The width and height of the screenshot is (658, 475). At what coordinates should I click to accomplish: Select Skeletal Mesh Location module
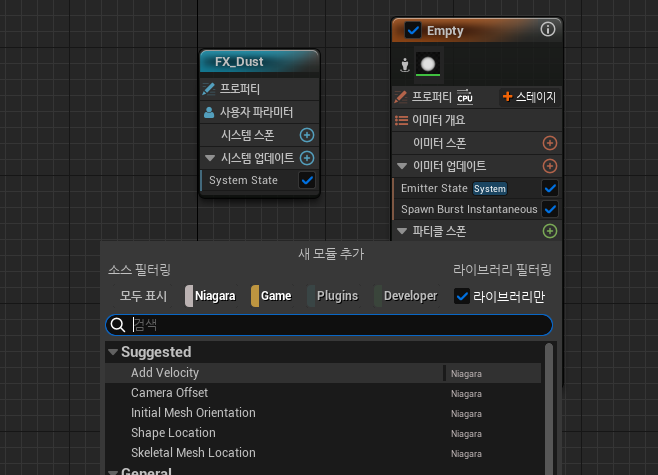[x=323, y=453]
